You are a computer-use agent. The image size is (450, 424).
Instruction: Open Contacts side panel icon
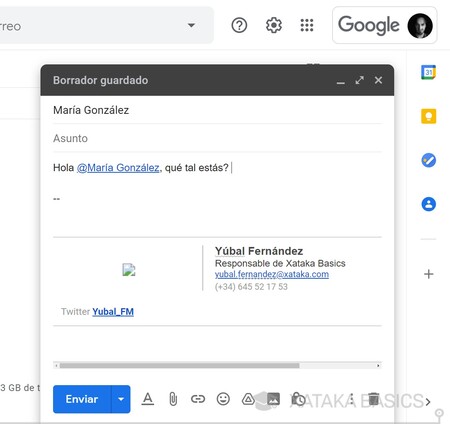(429, 204)
